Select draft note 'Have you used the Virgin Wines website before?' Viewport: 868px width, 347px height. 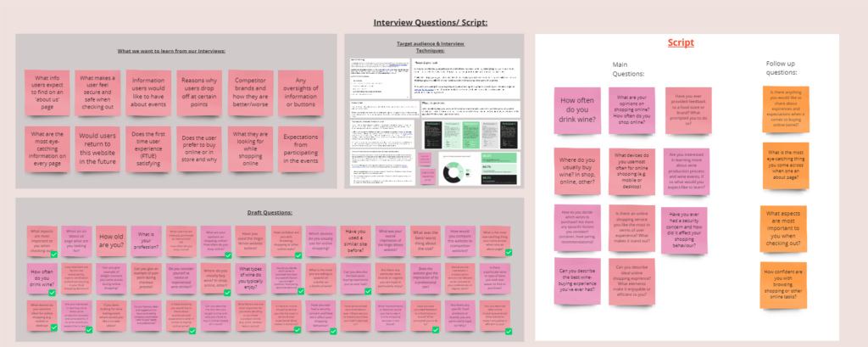pos(250,241)
